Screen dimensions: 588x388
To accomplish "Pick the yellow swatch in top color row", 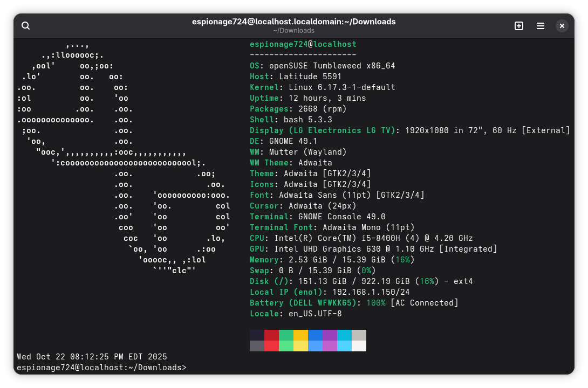I will (300, 335).
